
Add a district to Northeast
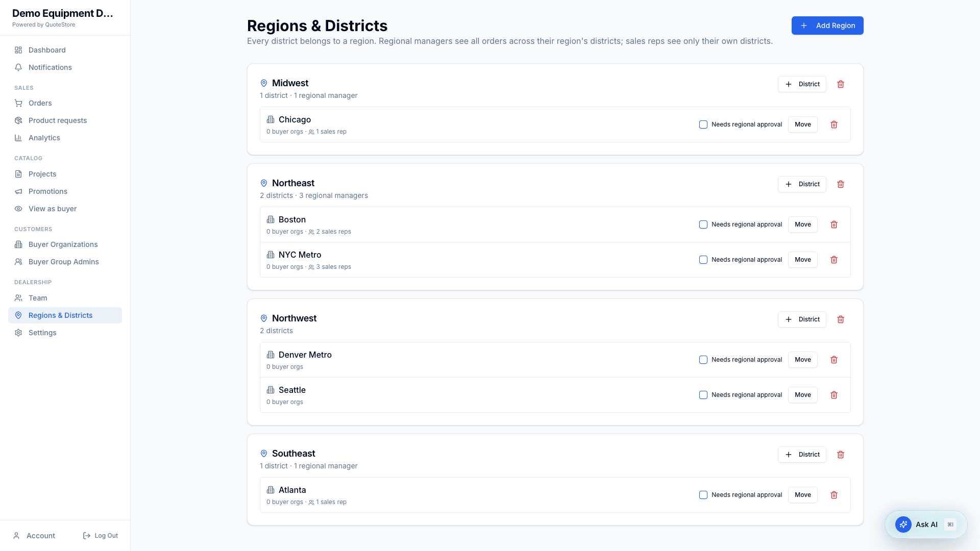point(802,184)
